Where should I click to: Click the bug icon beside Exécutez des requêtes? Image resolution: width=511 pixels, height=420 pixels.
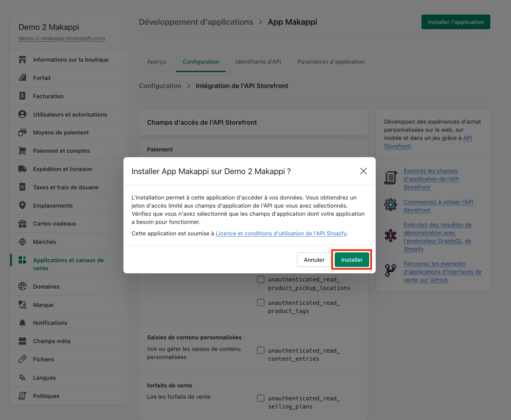coord(391,235)
